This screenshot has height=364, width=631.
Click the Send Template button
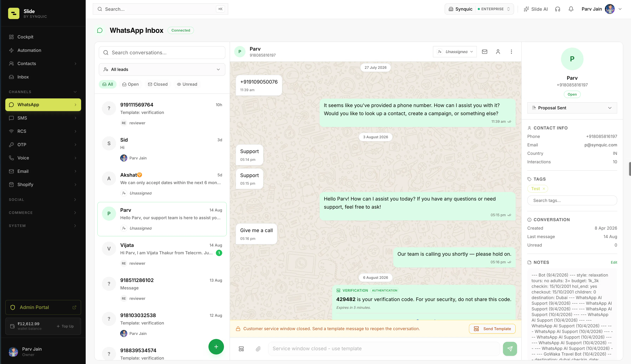click(492, 329)
